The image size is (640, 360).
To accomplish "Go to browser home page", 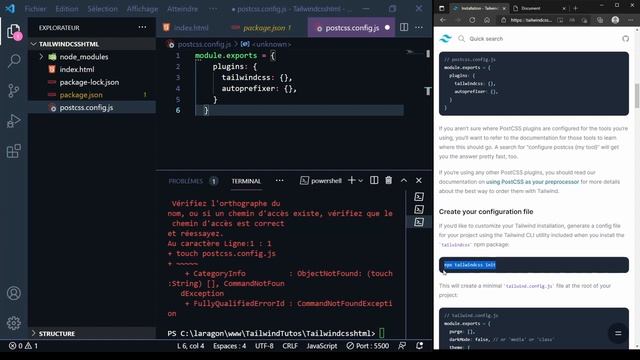I will pos(487,20).
